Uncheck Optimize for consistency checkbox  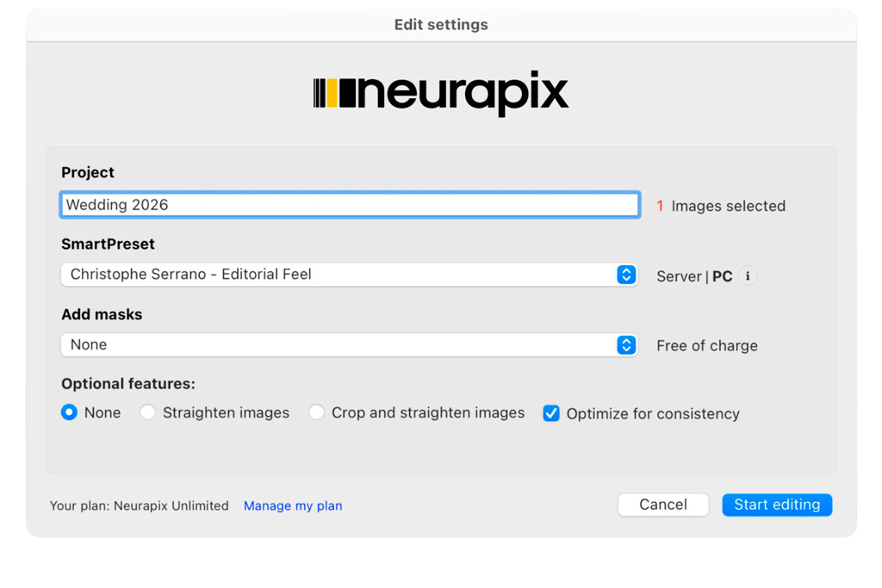tap(551, 413)
